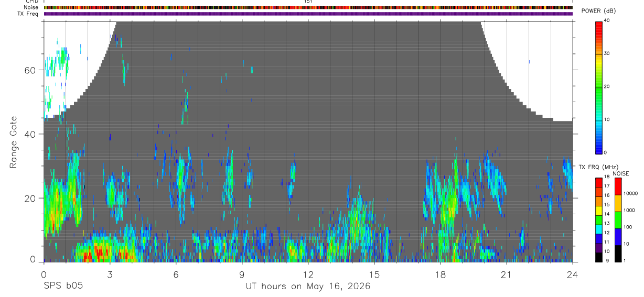
Task: Click the '6' tick on UT hours axis
Action: (176, 274)
